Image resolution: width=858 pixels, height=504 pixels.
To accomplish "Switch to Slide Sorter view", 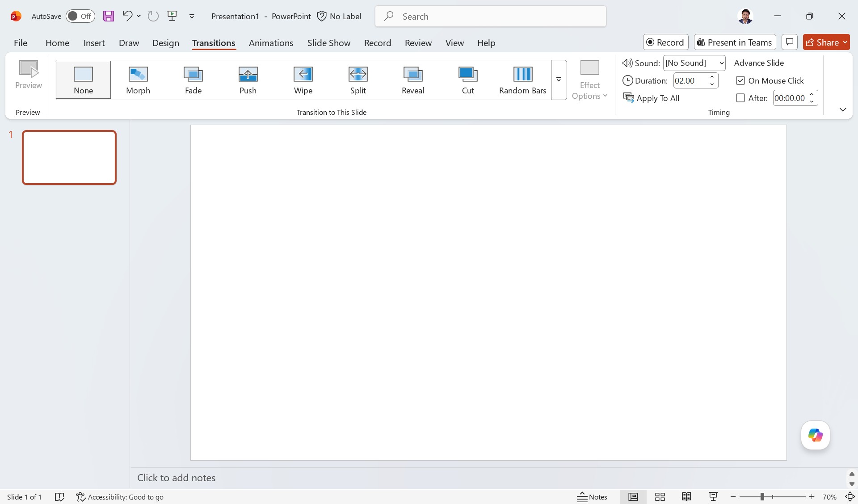I will tap(660, 497).
